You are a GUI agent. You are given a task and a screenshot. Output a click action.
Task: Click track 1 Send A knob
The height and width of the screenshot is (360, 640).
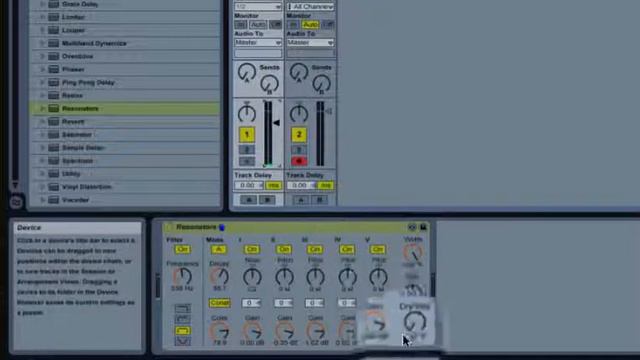247,73
